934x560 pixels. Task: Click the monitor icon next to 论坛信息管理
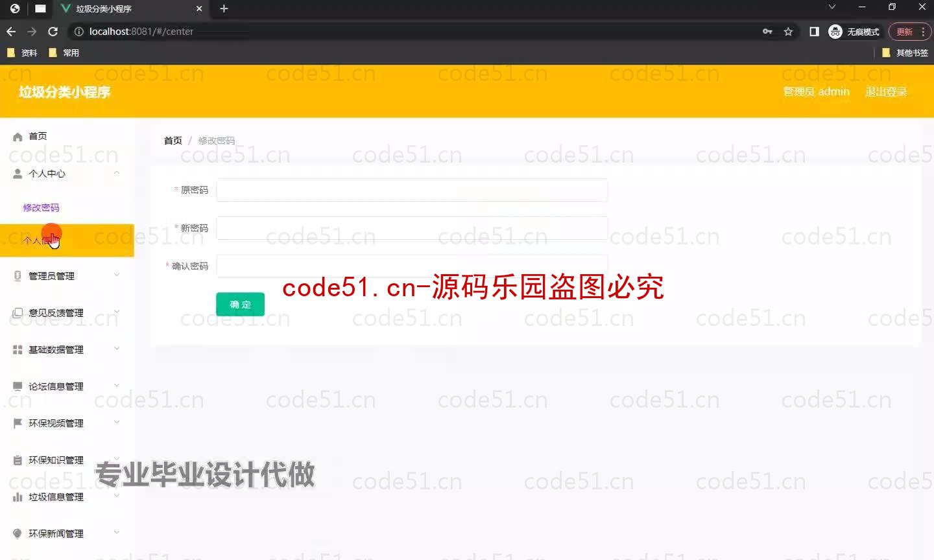coord(18,387)
